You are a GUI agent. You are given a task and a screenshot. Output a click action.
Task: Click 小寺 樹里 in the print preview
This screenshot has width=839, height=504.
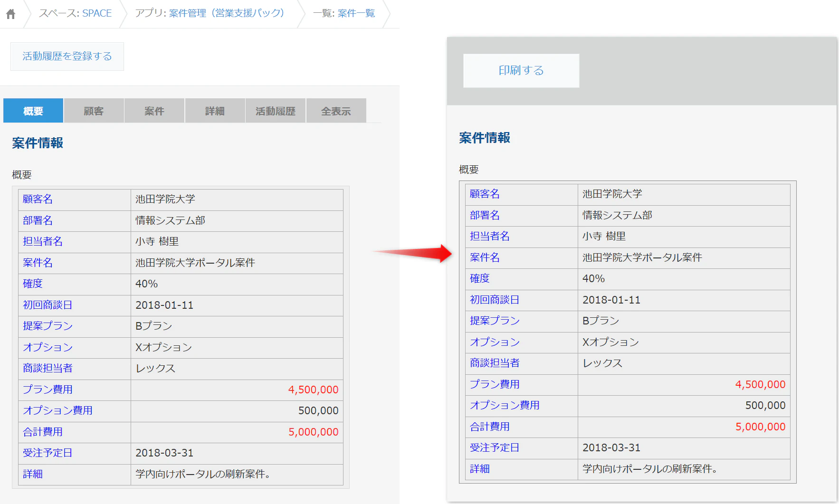coord(604,236)
